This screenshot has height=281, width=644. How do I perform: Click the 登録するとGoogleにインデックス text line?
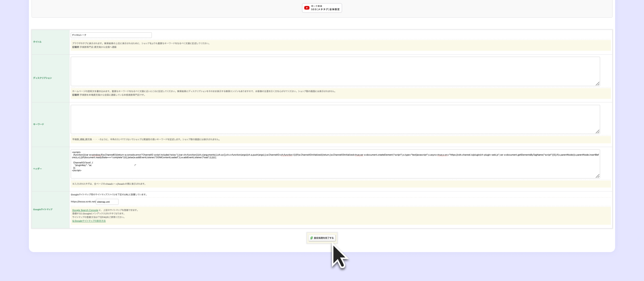(98, 214)
